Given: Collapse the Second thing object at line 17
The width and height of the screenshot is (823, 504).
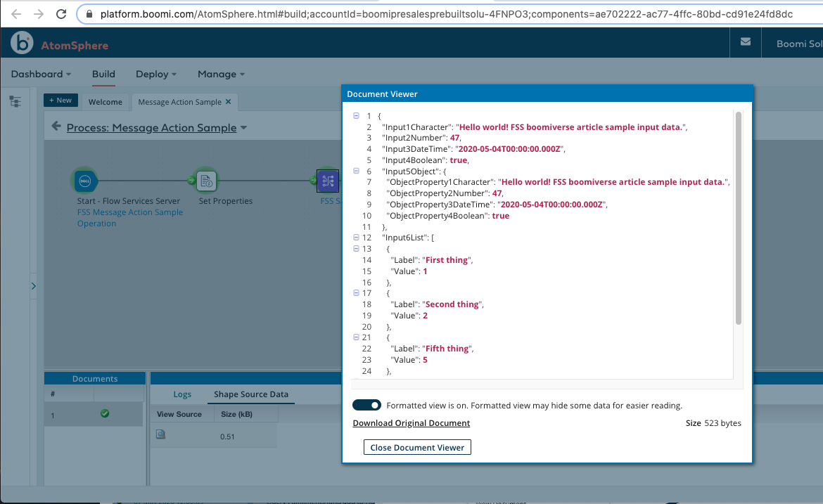Looking at the screenshot, I should 356,292.
